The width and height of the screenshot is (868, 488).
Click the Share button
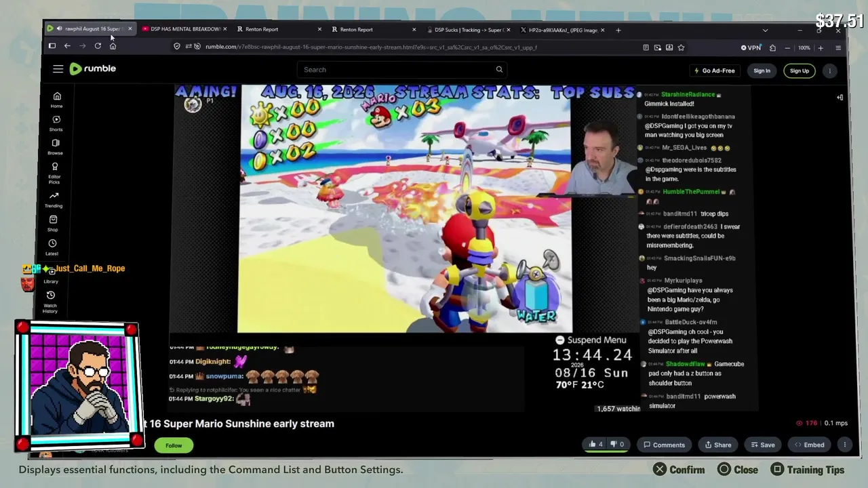click(x=718, y=445)
